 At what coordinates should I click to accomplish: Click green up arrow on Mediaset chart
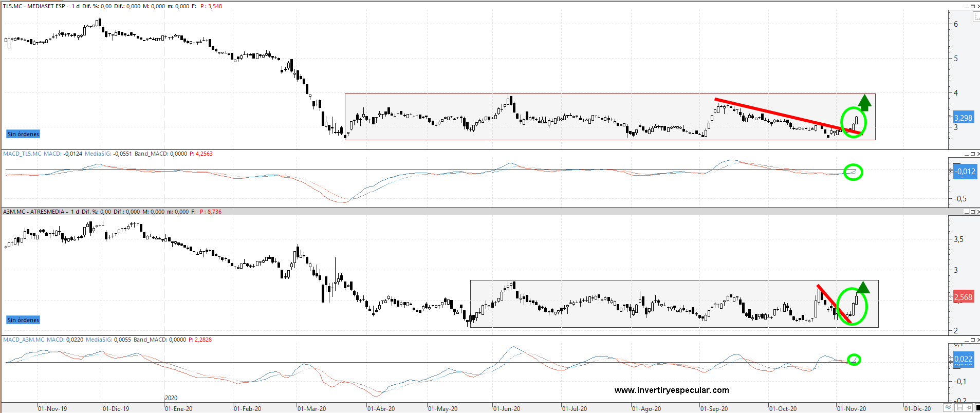click(864, 103)
